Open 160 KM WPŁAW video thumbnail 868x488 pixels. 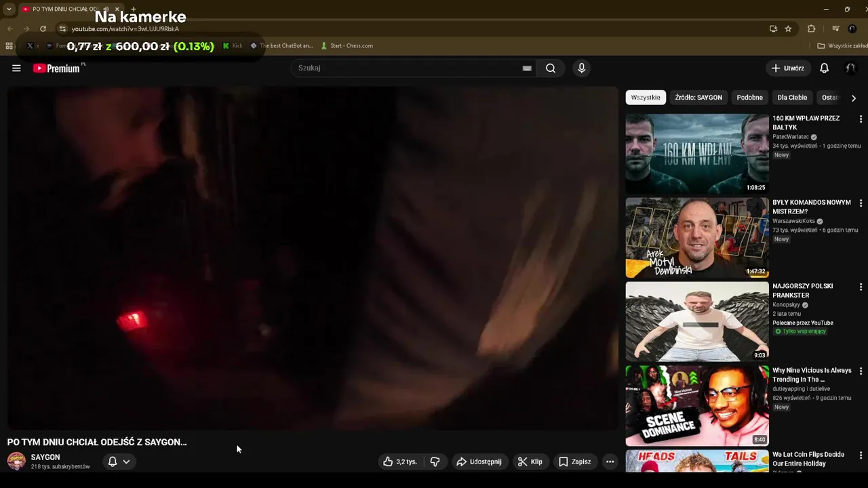[697, 153]
